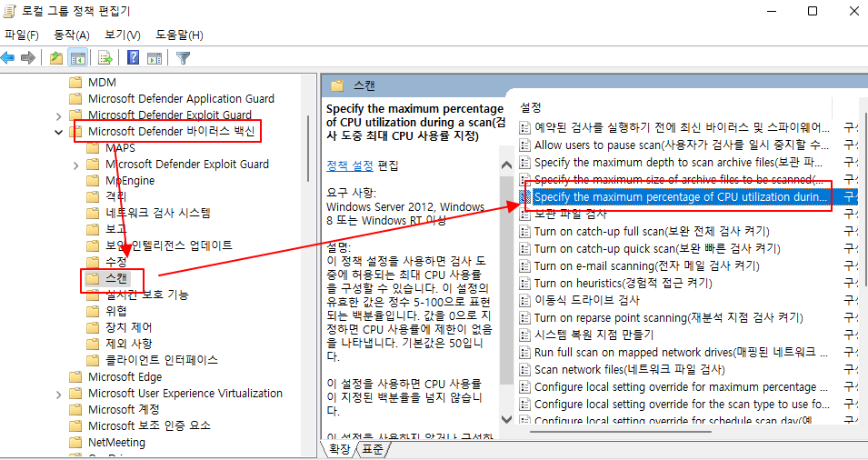The width and height of the screenshot is (868, 460).
Task: Open the 도움말(H) menu
Action: point(179,35)
